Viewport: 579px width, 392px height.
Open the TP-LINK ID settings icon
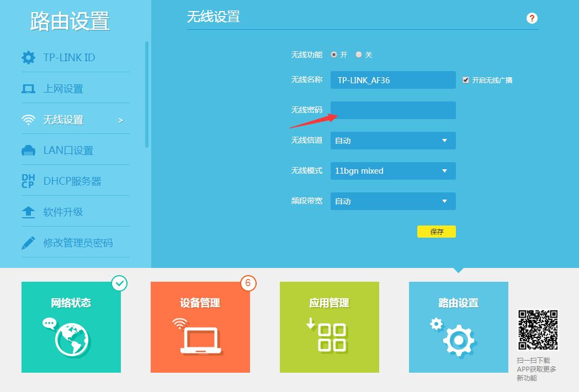28,57
